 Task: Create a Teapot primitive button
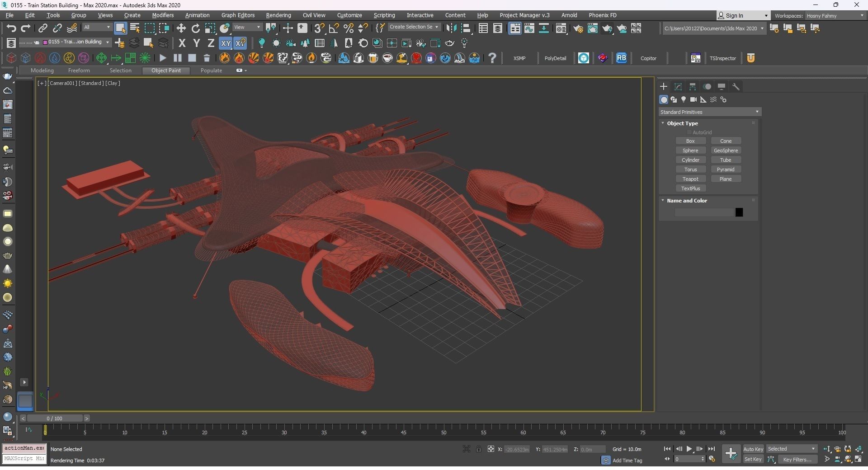[690, 179]
